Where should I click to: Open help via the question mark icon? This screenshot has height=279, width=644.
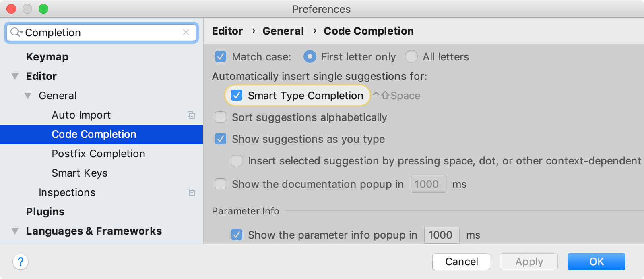[21, 262]
